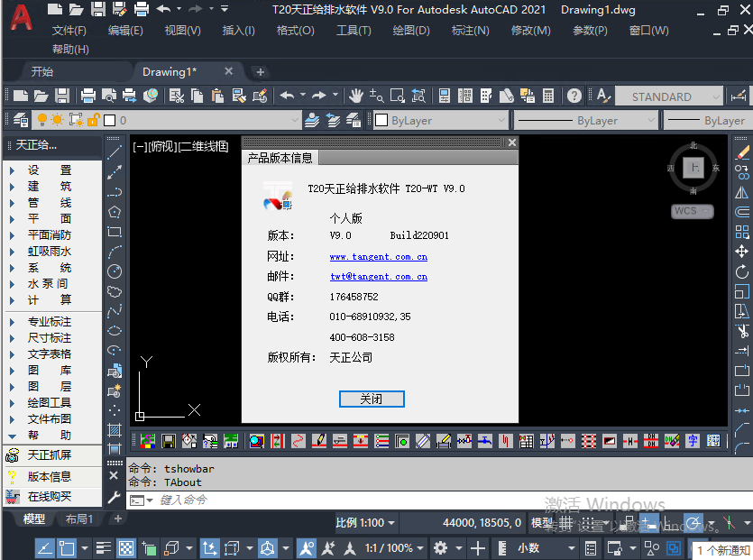Click the save disk icon in bottom Tangent toolbar
The width and height of the screenshot is (753, 560).
coord(169,440)
